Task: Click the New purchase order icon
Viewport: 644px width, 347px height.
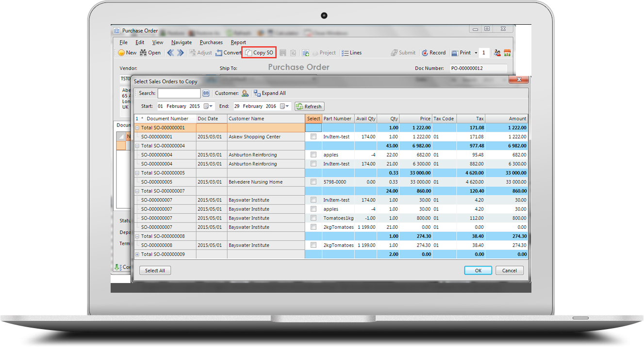Action: click(122, 53)
